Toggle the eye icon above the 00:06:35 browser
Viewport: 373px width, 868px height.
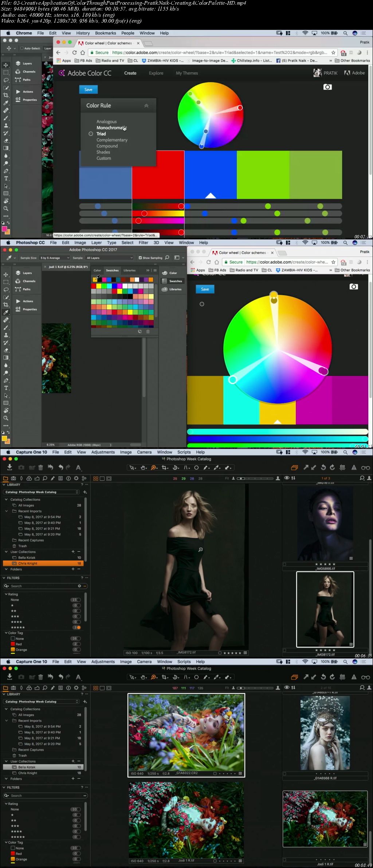coord(287,478)
